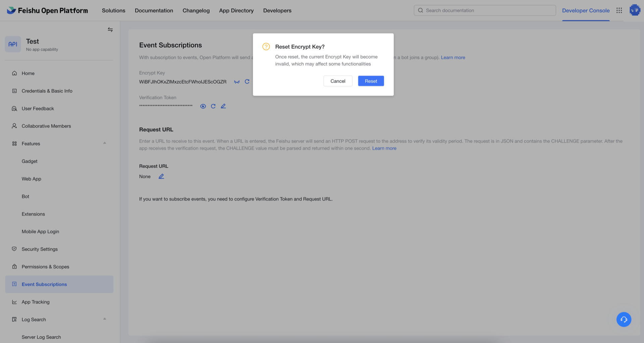Collapse the Log Search section

tap(105, 319)
